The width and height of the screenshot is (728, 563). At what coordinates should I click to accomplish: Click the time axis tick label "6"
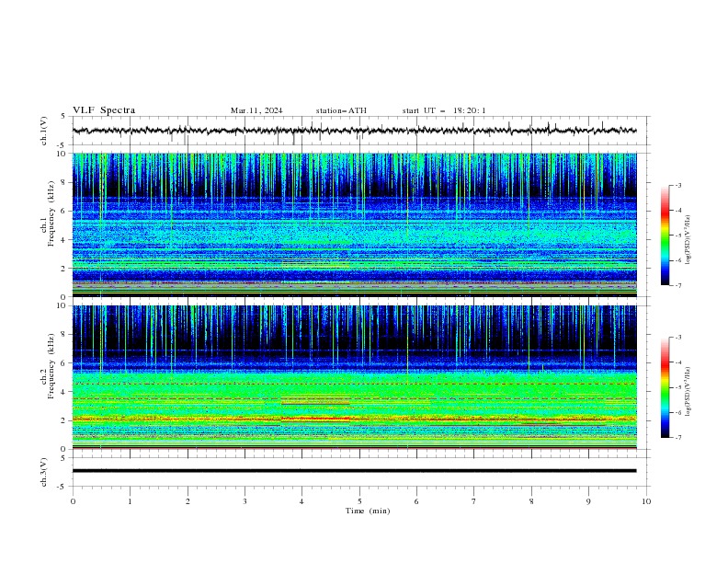click(x=417, y=501)
